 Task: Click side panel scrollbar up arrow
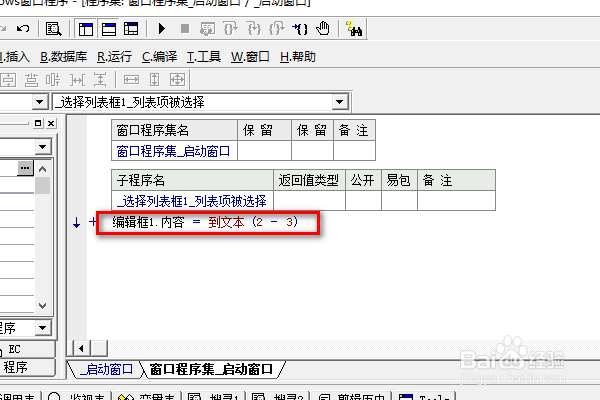tap(42, 169)
